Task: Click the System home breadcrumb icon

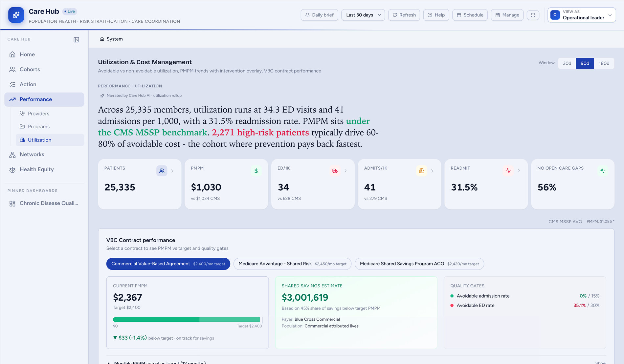Action: [102, 39]
